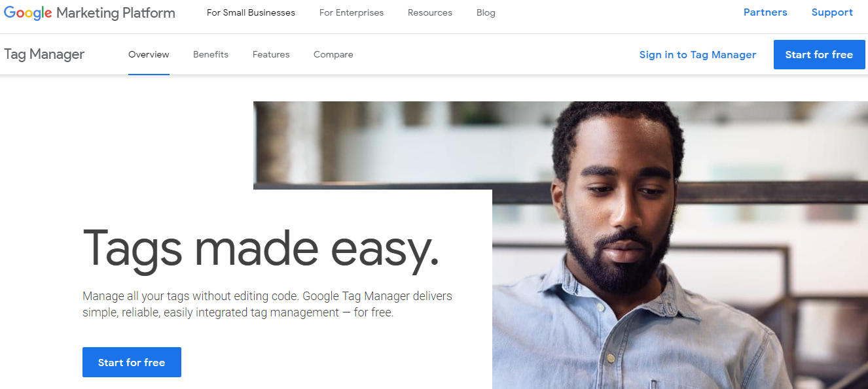Image resolution: width=868 pixels, height=389 pixels.
Task: Open the Partners link
Action: coord(765,12)
